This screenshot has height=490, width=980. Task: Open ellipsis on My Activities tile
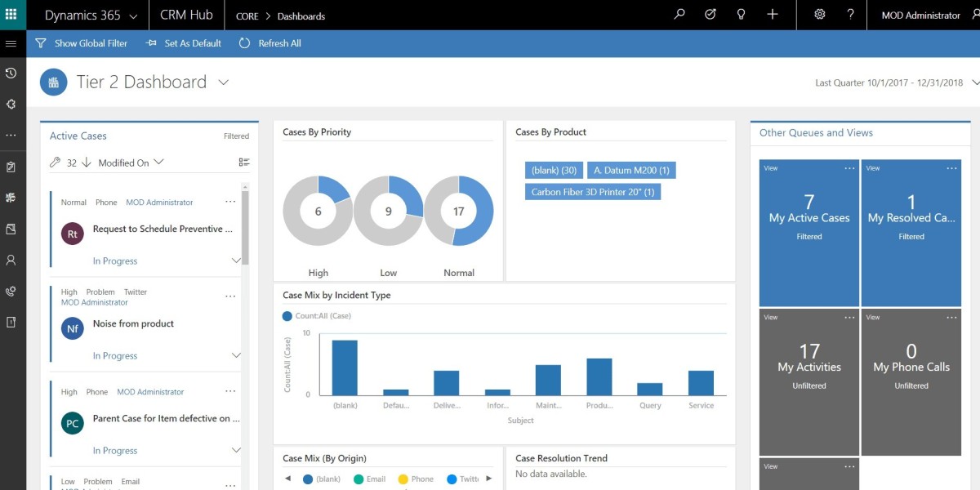pos(850,317)
